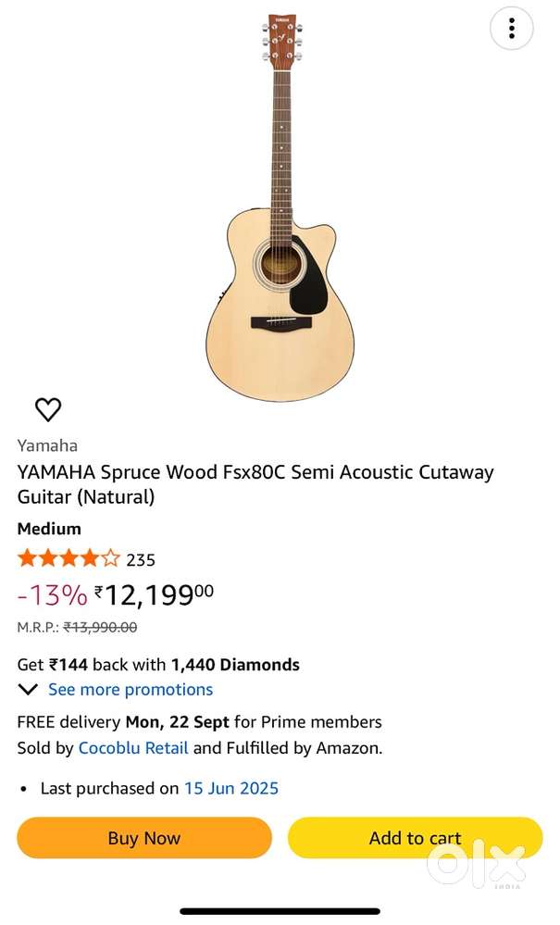Tap the home indicator bar
The height and width of the screenshot is (925, 560).
tap(280, 911)
